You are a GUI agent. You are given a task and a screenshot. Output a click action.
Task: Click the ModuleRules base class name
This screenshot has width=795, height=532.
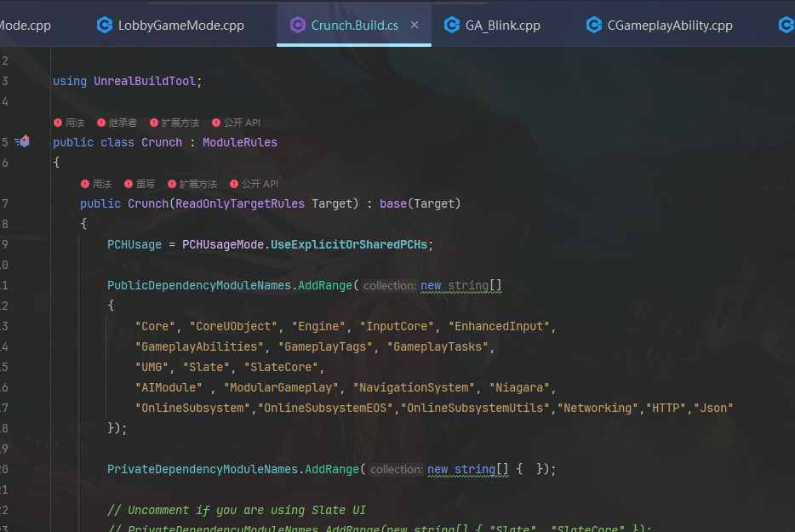239,142
